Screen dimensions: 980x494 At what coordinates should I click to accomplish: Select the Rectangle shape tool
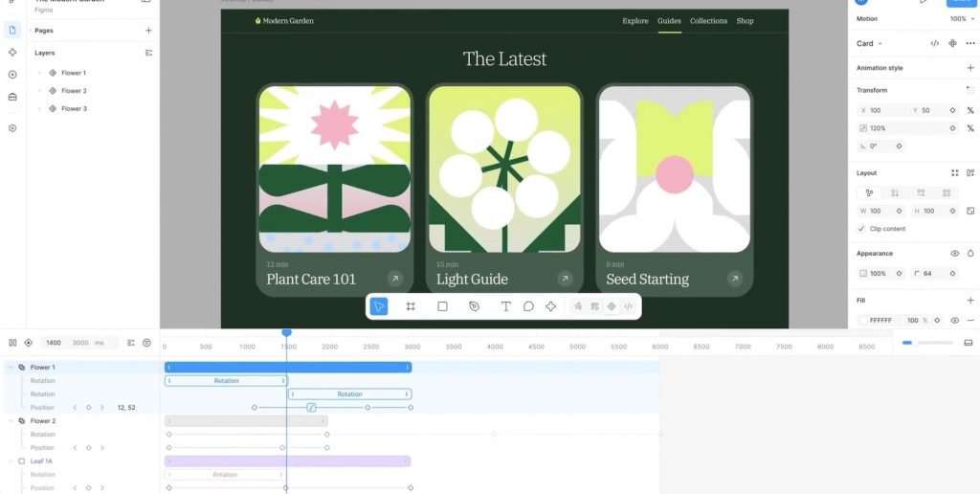442,306
